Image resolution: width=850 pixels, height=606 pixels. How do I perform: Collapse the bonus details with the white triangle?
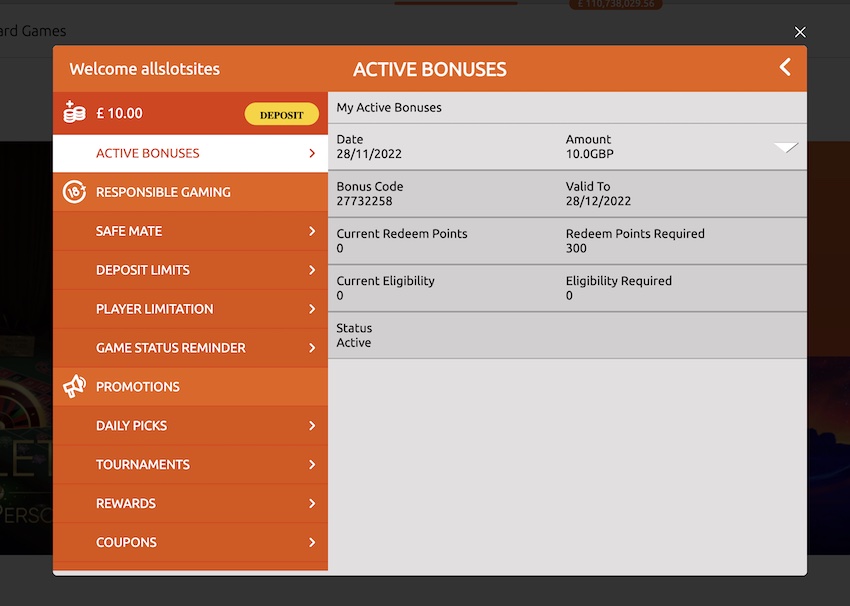(x=785, y=147)
